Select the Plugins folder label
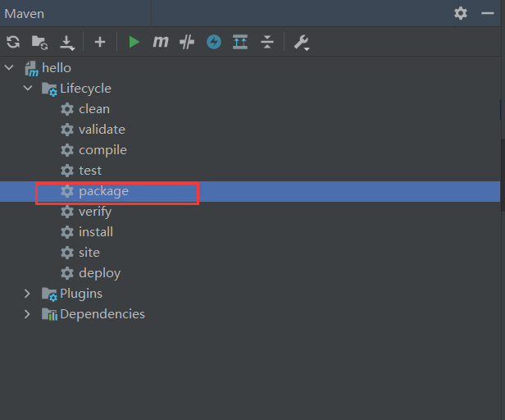 tap(81, 294)
